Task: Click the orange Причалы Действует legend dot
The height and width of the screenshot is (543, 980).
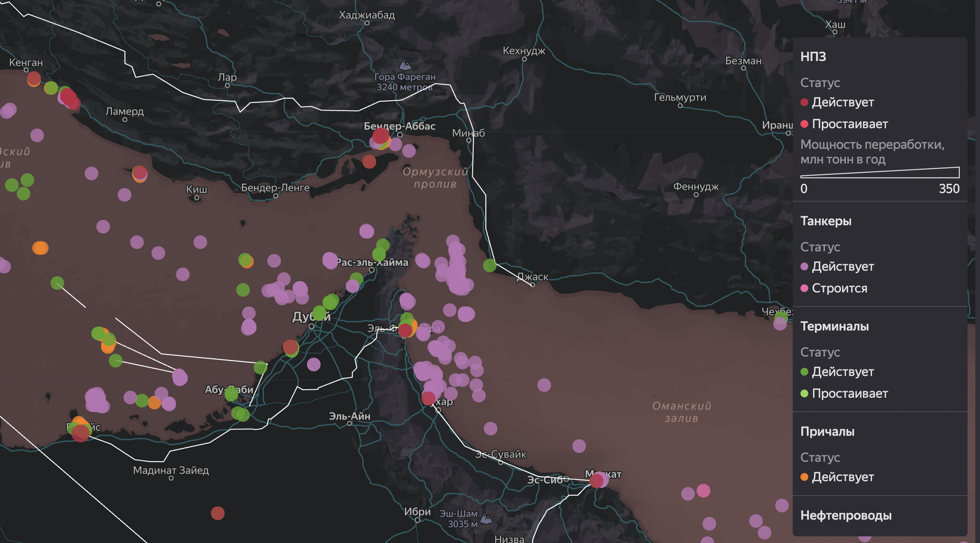Action: (x=804, y=477)
